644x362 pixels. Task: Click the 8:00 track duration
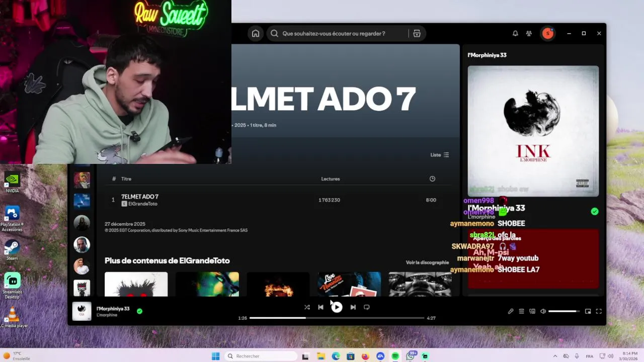(x=431, y=200)
